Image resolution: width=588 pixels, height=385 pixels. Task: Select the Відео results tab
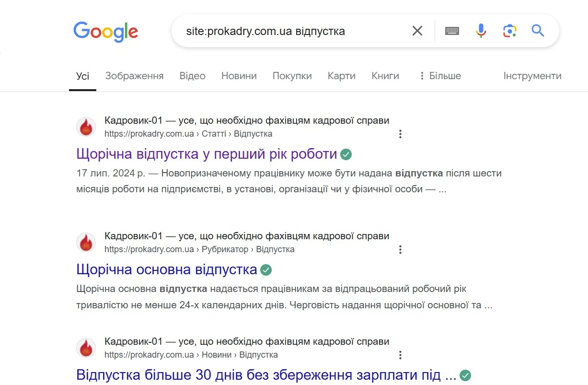click(192, 76)
